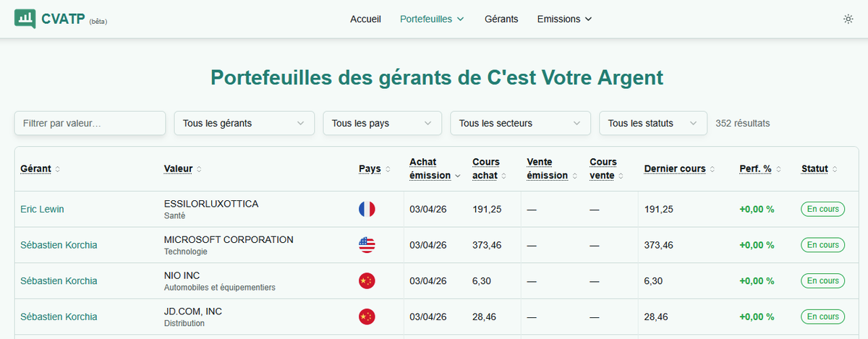Click En cours badge for NIO INC
This screenshot has height=339, width=868.
822,281
